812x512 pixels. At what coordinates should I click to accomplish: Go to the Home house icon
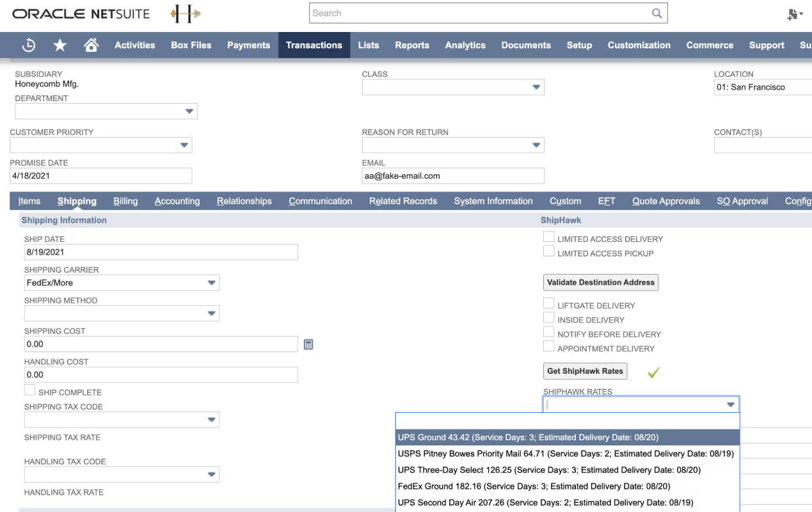pos(92,45)
